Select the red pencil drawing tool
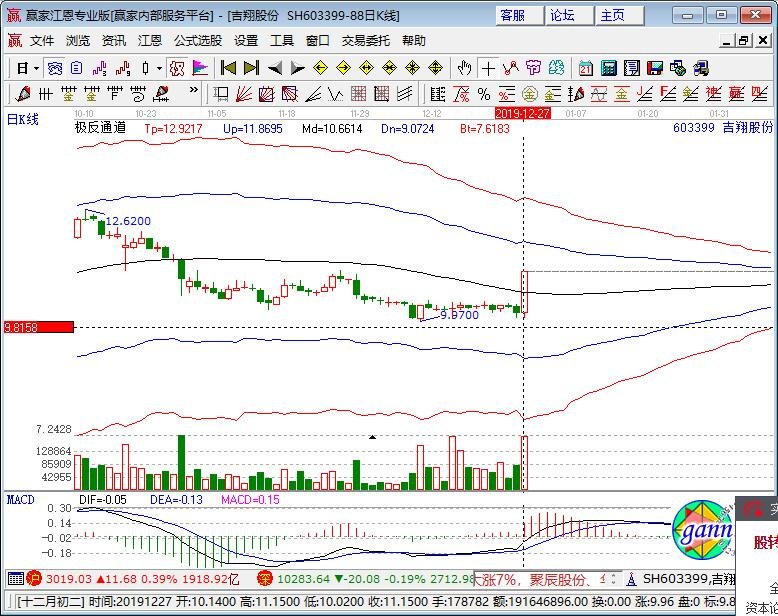This screenshot has height=616, width=778. 22,94
